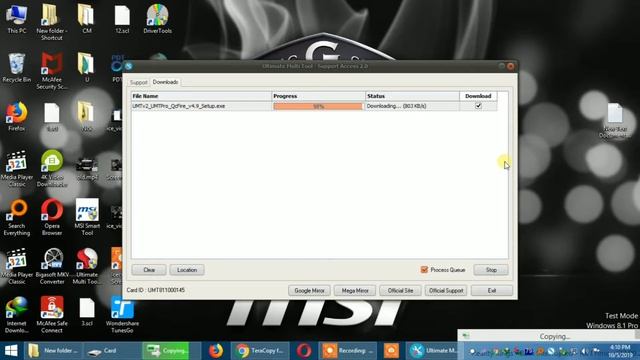The height and width of the screenshot is (360, 640).
Task: Sort by the Status column header
Action: (412, 96)
